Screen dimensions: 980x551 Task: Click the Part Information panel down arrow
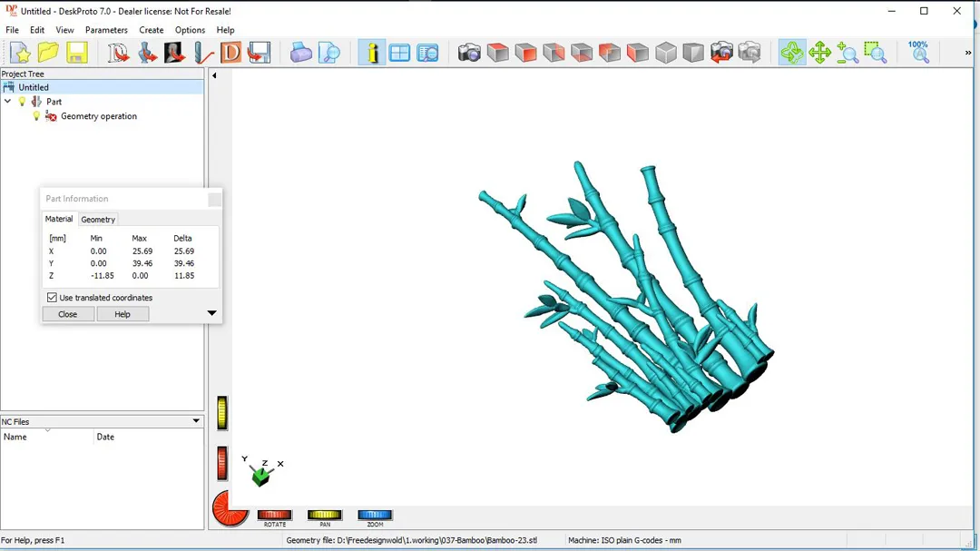pyautogui.click(x=211, y=312)
